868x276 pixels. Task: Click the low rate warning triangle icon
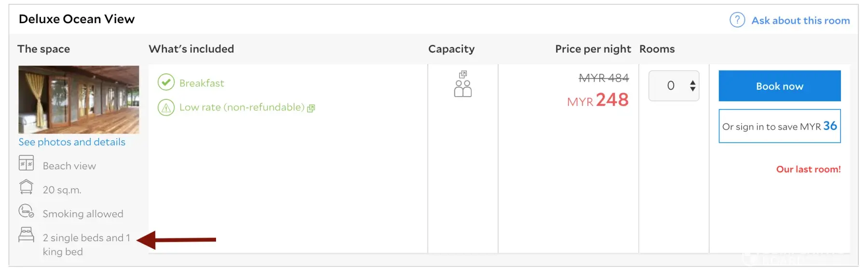point(166,107)
